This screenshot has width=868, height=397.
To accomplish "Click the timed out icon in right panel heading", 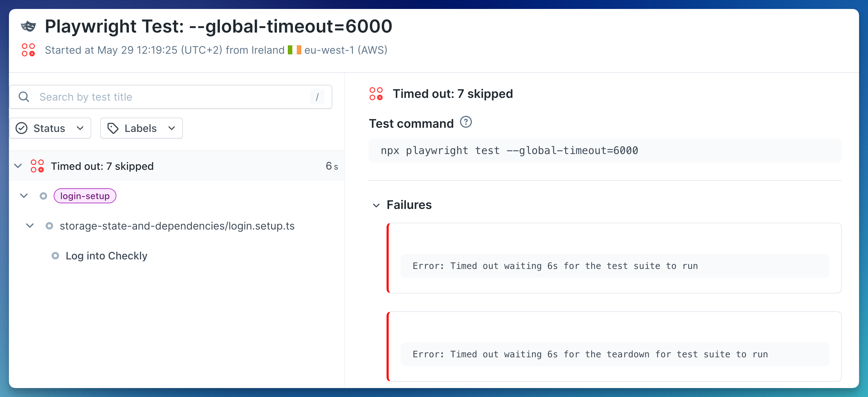I will 376,94.
